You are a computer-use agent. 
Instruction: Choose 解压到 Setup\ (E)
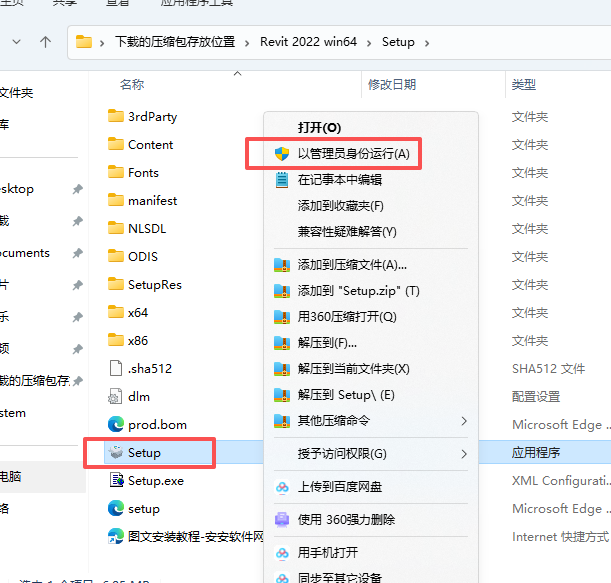[x=371, y=395]
